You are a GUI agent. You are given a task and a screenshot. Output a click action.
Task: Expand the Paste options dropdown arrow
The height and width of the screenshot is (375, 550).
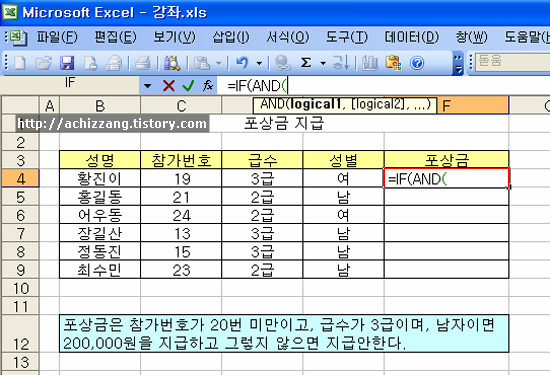219,63
